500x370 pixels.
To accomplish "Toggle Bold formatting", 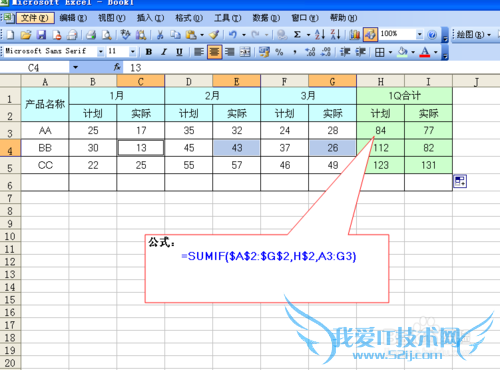I will 149,52.
